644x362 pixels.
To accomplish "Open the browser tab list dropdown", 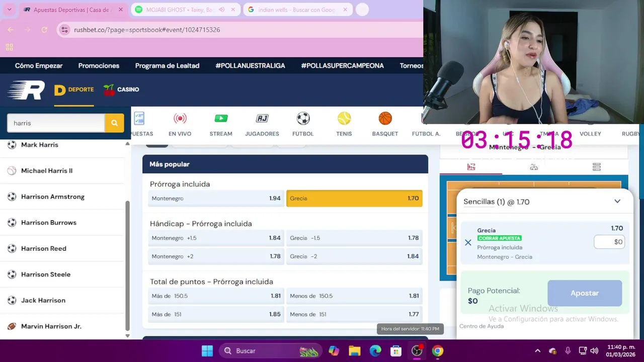I will [x=9, y=10].
